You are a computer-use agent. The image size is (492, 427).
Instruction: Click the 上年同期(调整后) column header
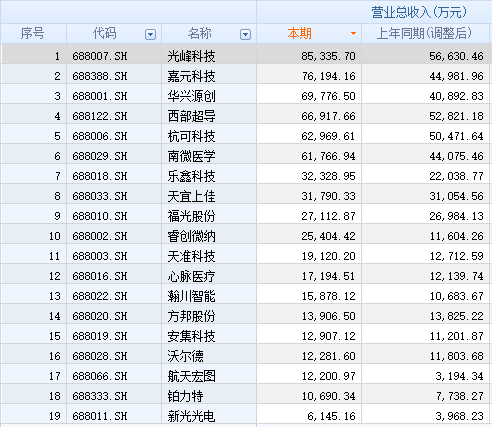click(424, 34)
